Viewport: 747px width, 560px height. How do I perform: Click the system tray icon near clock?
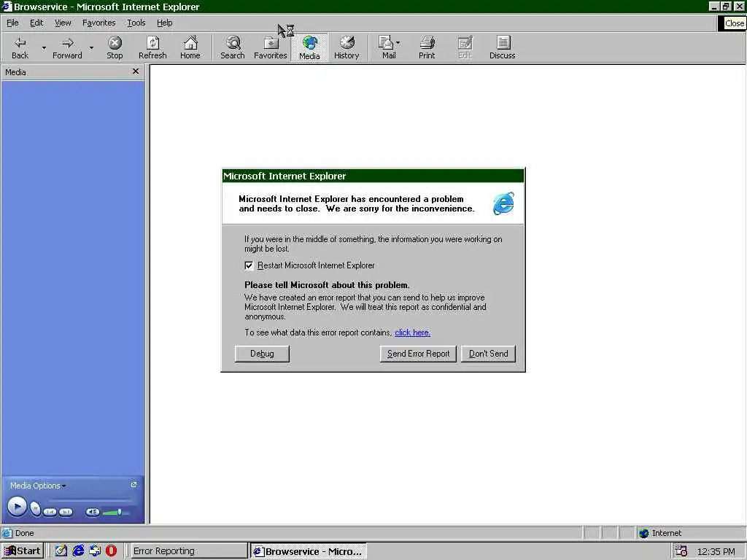[681, 551]
